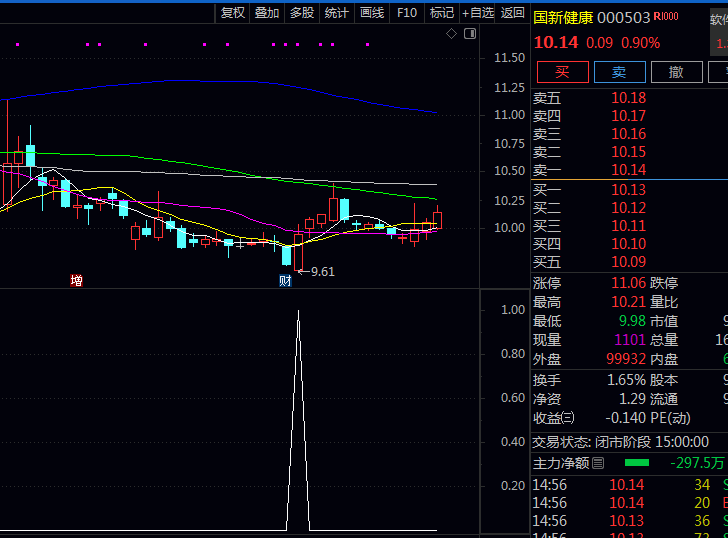Click the RI000 badge beside the stock code
This screenshot has height=538, width=728.
click(x=666, y=17)
